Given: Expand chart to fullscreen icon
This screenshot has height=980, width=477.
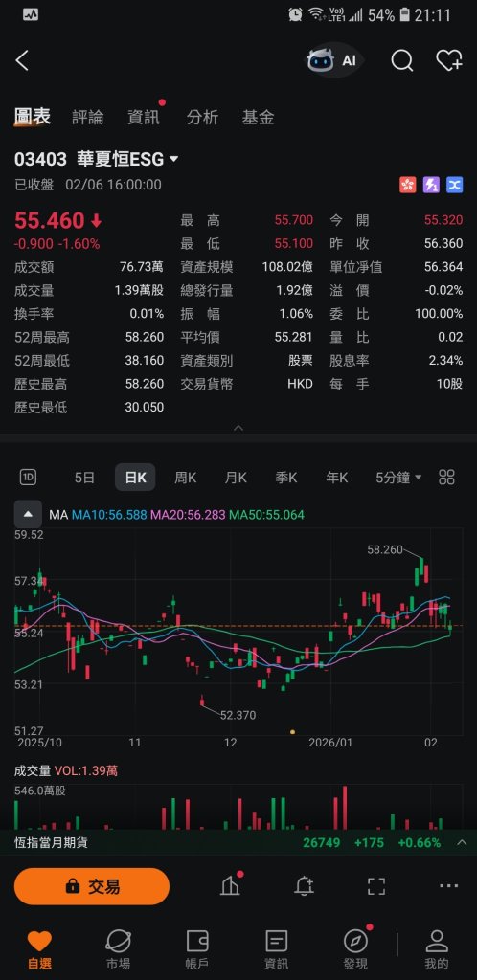Looking at the screenshot, I should (376, 886).
